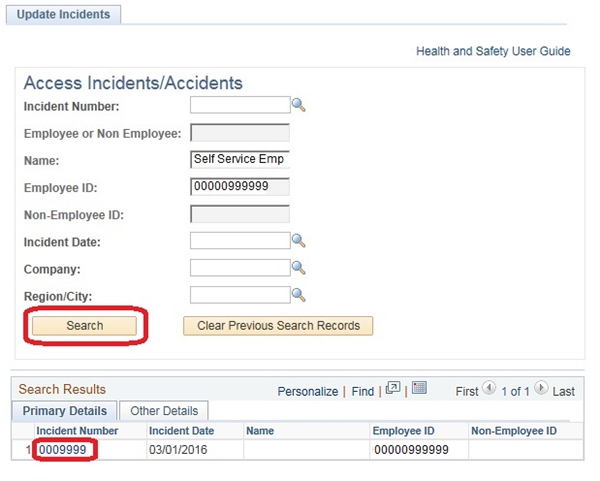Click into the Incident Number input field
Viewport: 600px width, 481px height.
(239, 105)
